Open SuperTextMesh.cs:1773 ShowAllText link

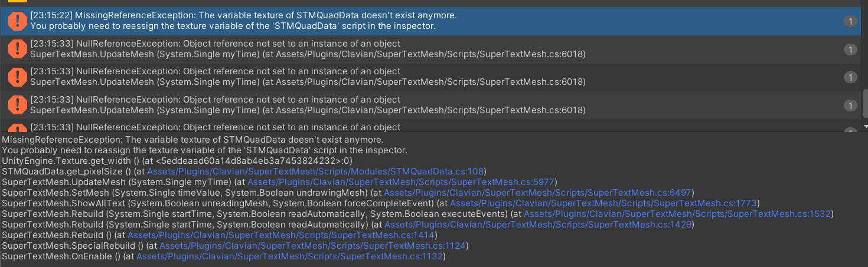pyautogui.click(x=603, y=203)
